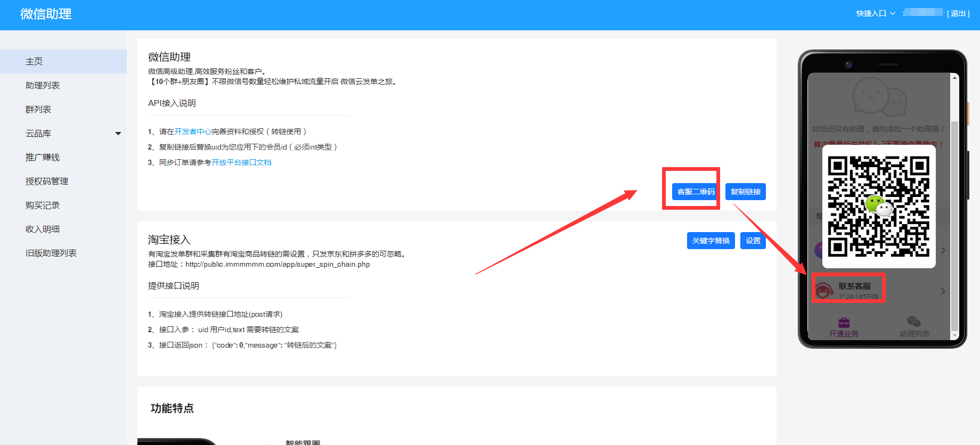Open the 联系客服 row in phone preview

879,291
